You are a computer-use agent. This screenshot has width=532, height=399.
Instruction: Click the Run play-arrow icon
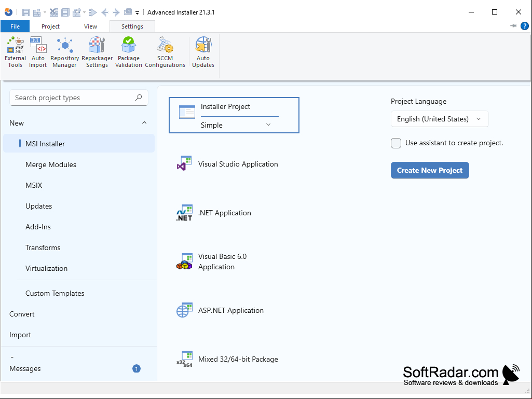click(93, 12)
